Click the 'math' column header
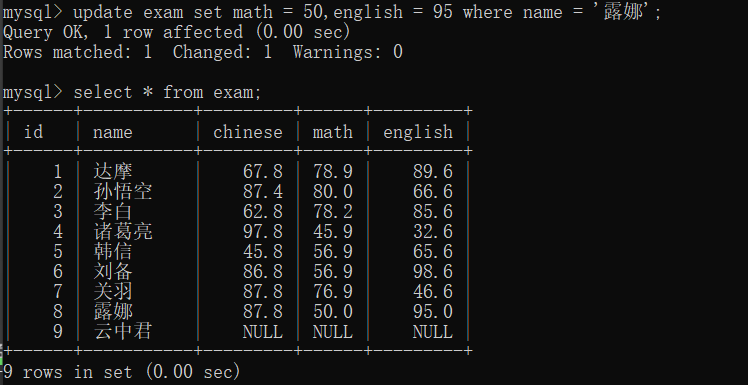The image size is (748, 385). tap(332, 132)
